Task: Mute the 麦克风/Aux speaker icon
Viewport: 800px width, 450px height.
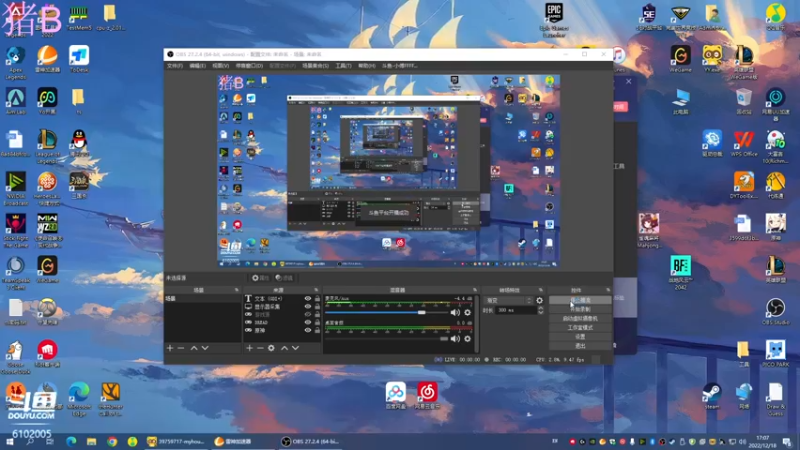Action: click(455, 312)
